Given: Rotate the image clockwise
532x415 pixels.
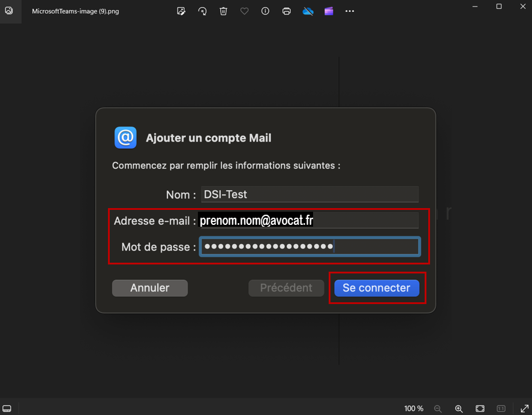Looking at the screenshot, I should click(202, 11).
